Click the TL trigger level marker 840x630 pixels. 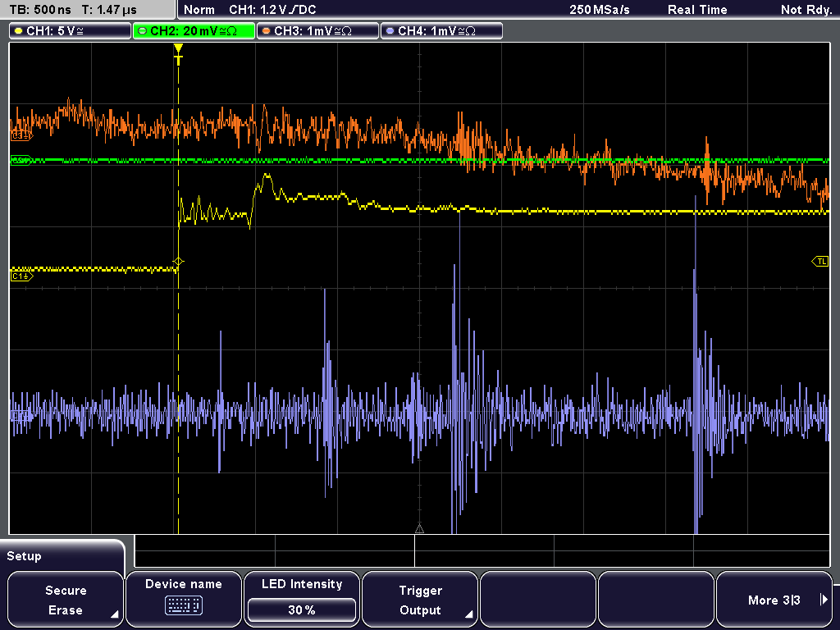coord(820,262)
